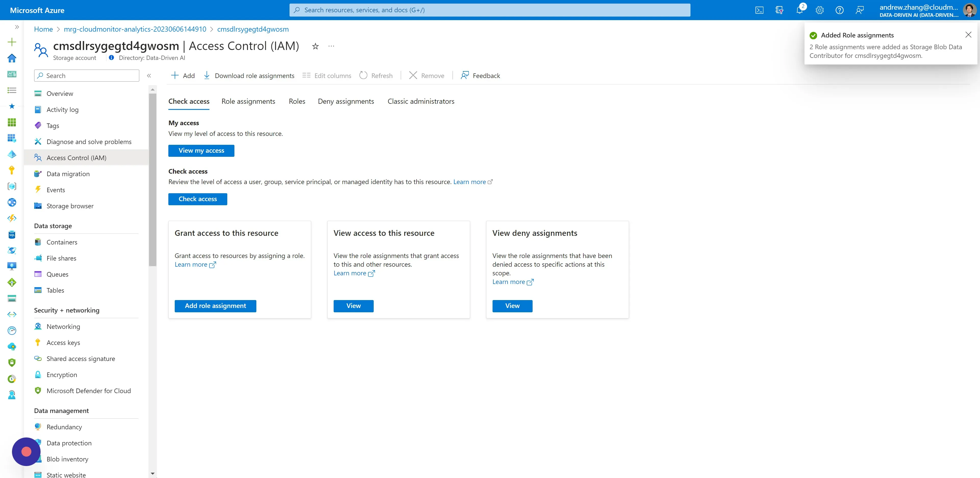Switch to the Roles tab
Viewport: 980px width, 478px height.
click(x=297, y=101)
